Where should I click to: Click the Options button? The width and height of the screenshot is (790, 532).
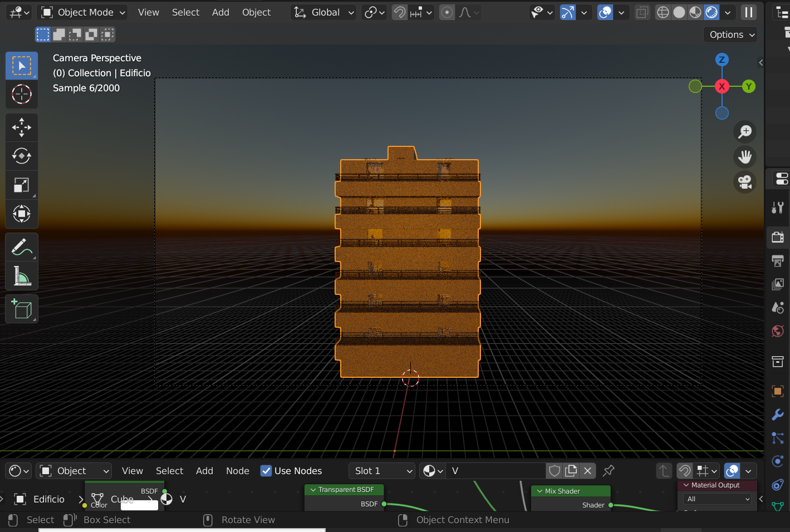732,35
